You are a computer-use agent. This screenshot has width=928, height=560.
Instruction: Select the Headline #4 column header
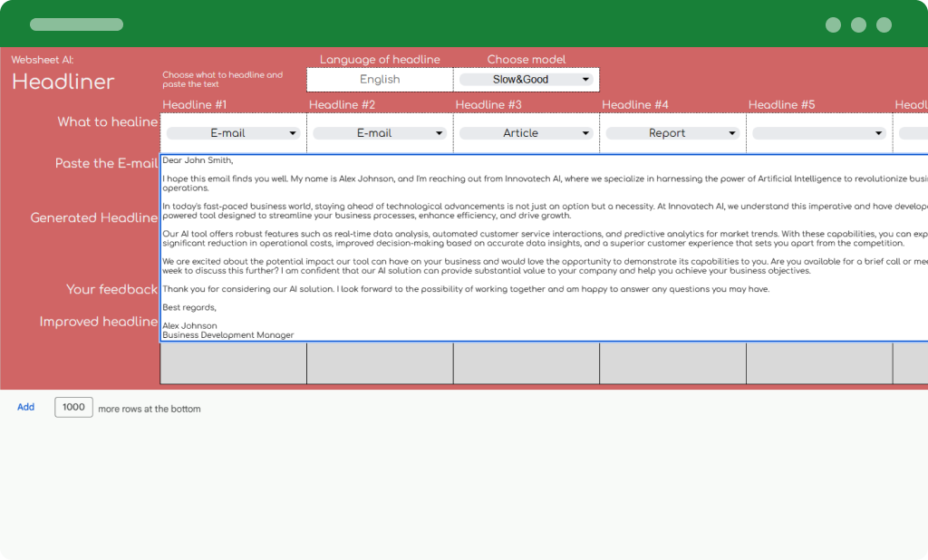(635, 105)
